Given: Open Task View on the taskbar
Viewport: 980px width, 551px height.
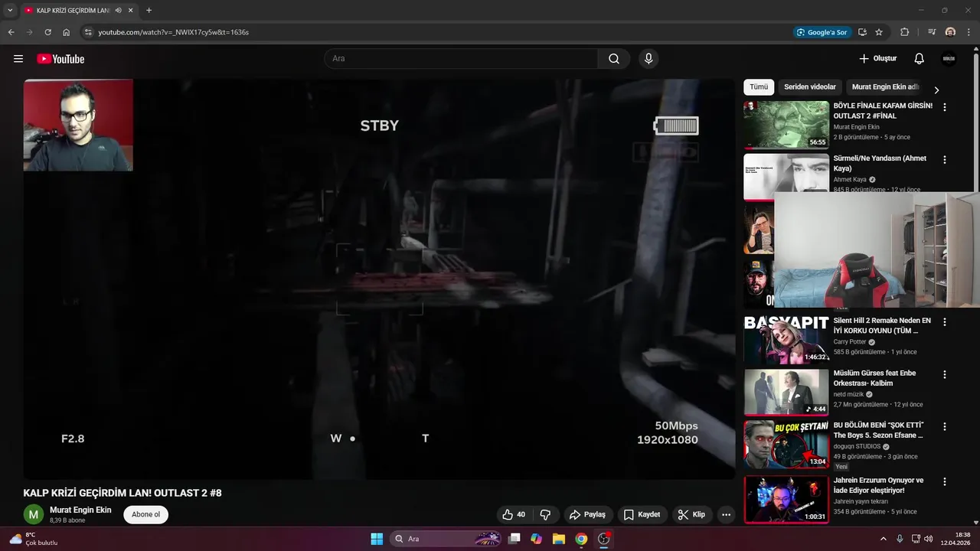Looking at the screenshot, I should (514, 539).
